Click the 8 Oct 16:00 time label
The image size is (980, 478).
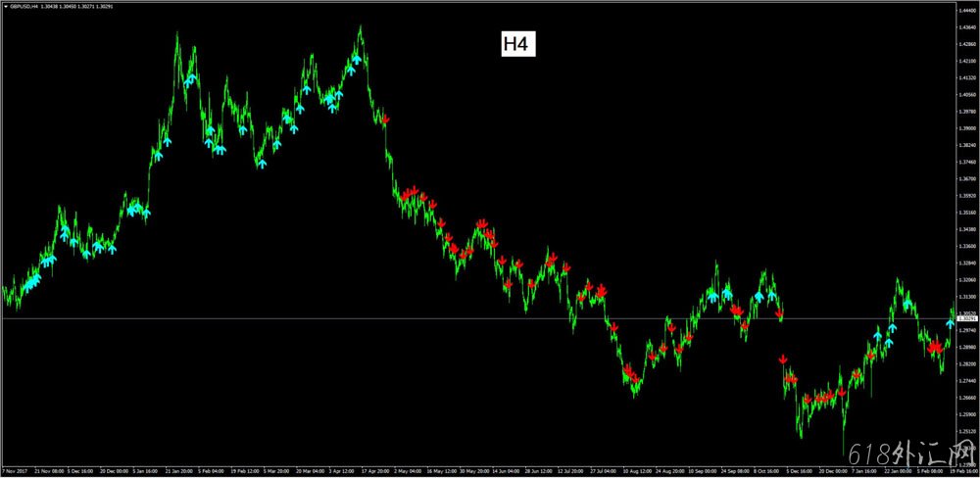pos(767,471)
